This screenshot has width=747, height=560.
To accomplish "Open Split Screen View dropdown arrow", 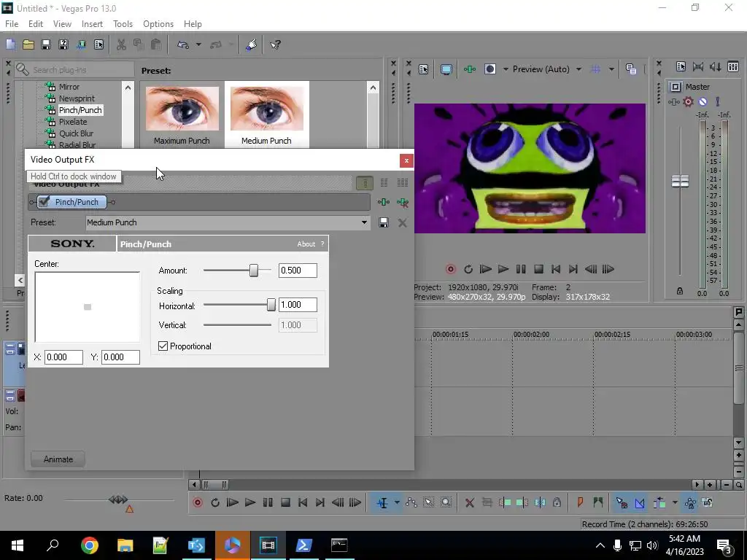I will point(506,69).
